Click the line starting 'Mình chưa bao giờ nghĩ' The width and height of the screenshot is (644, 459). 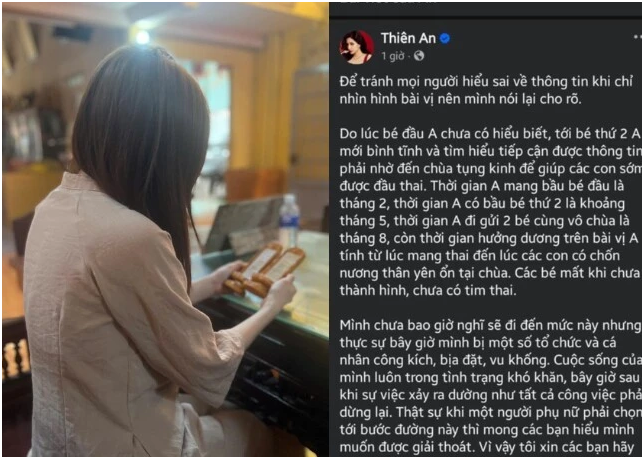(x=490, y=325)
